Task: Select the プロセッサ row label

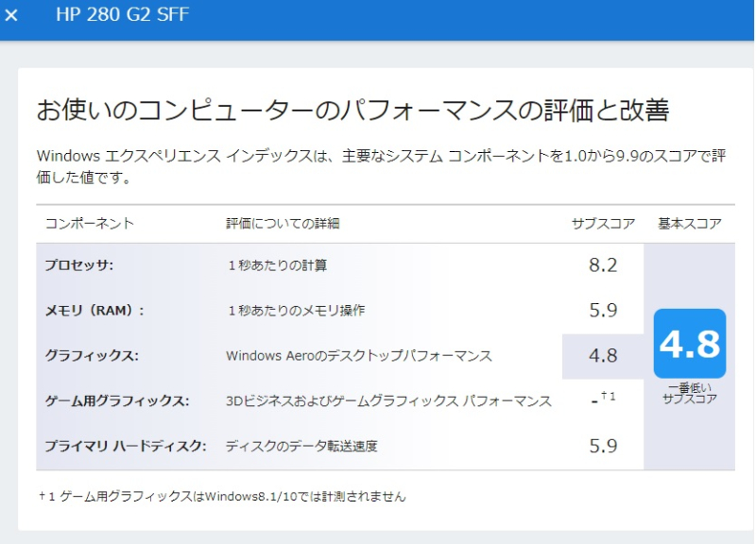Action: tap(79, 265)
